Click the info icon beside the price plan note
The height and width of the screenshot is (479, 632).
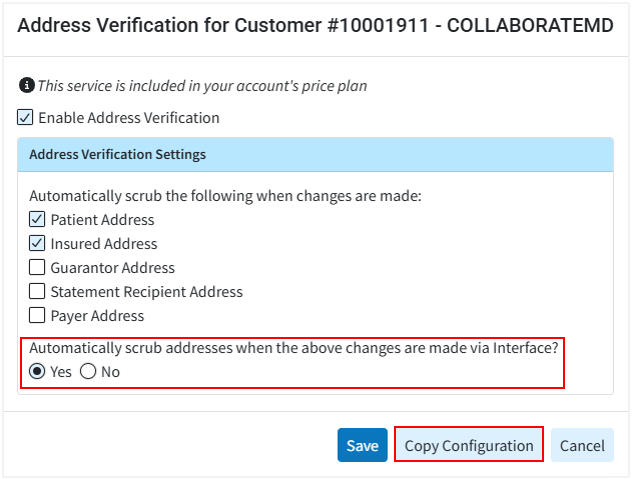point(26,86)
